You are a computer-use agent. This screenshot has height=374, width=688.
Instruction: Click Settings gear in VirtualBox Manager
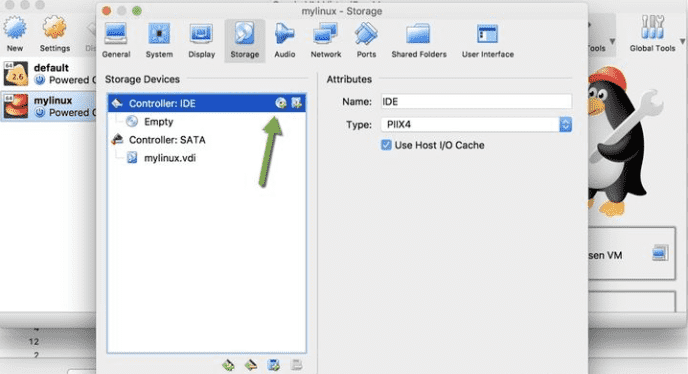pos(55,33)
